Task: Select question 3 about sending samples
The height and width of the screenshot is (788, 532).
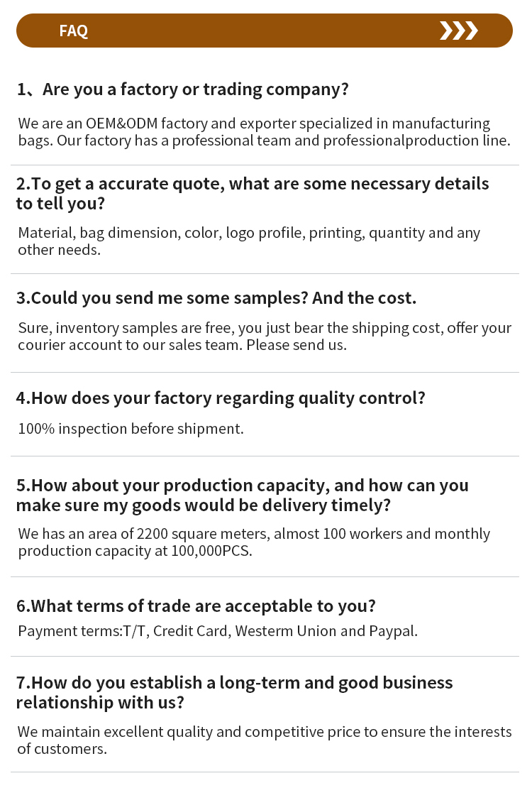Action: pos(216,298)
